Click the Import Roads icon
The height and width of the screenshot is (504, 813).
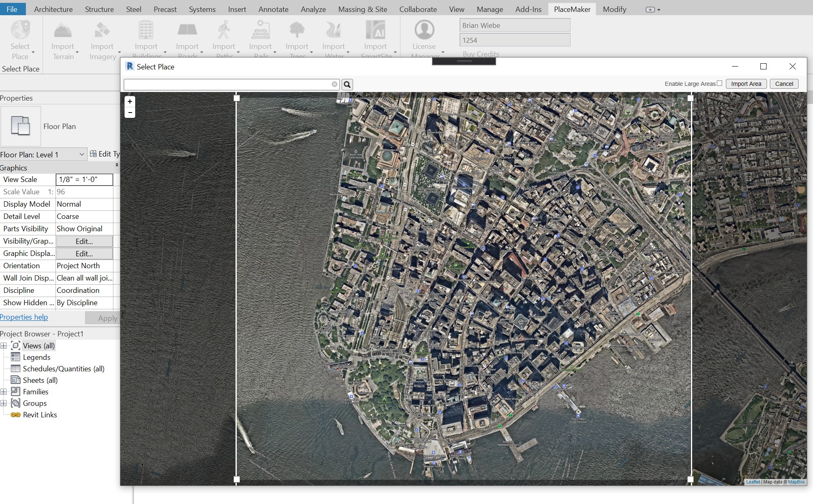tap(187, 31)
